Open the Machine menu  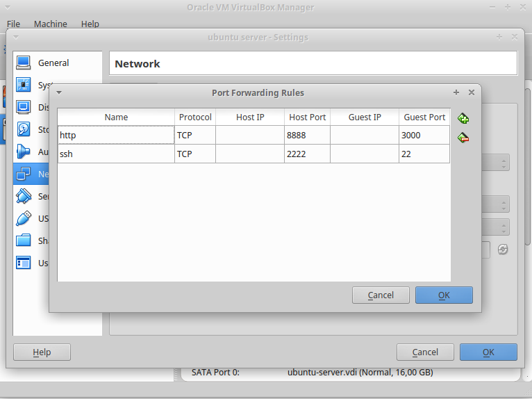pos(51,24)
